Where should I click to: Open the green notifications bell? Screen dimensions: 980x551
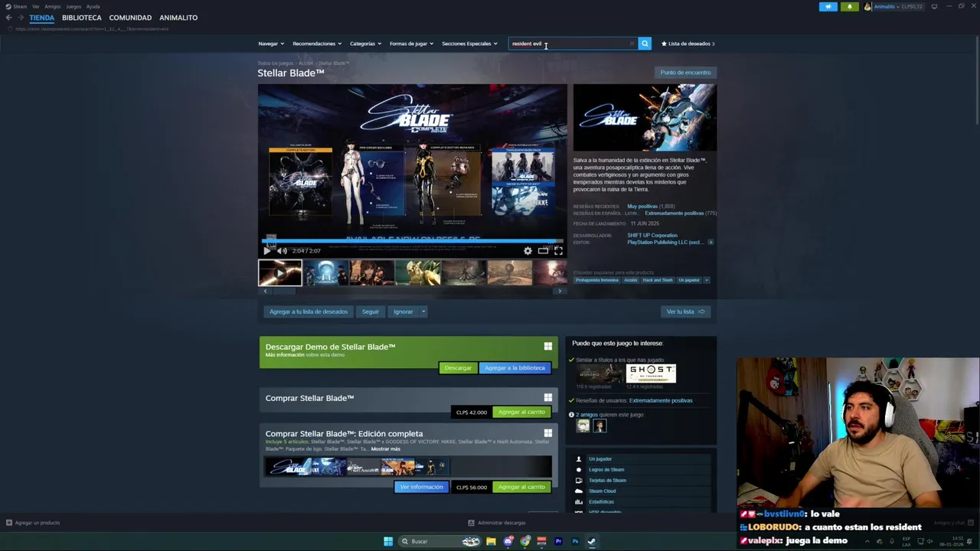tap(849, 6)
